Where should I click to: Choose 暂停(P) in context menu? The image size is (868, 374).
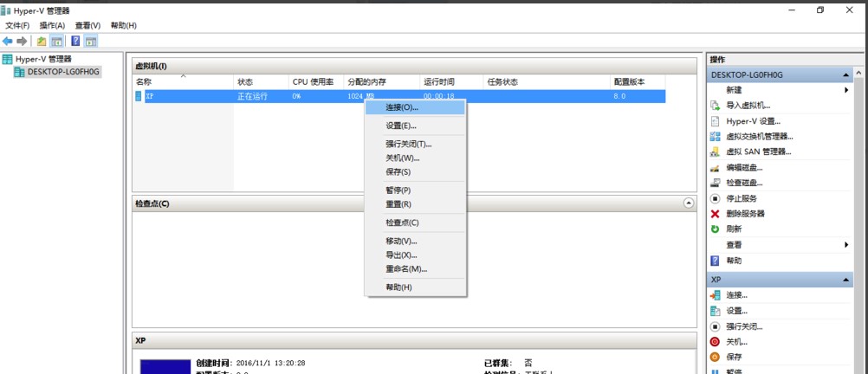415,190
